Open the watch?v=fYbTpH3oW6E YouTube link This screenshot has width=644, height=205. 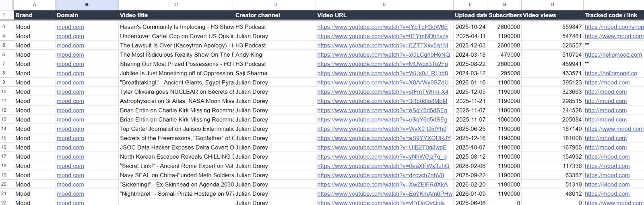382,27
